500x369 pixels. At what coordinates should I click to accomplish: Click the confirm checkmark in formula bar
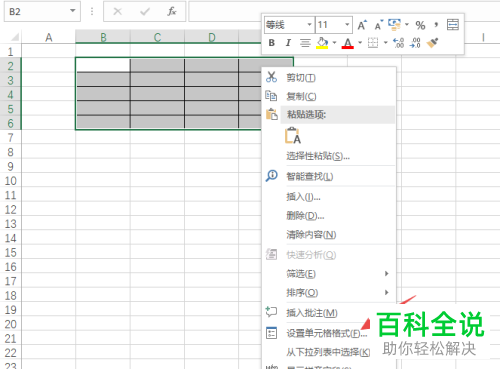click(x=145, y=12)
